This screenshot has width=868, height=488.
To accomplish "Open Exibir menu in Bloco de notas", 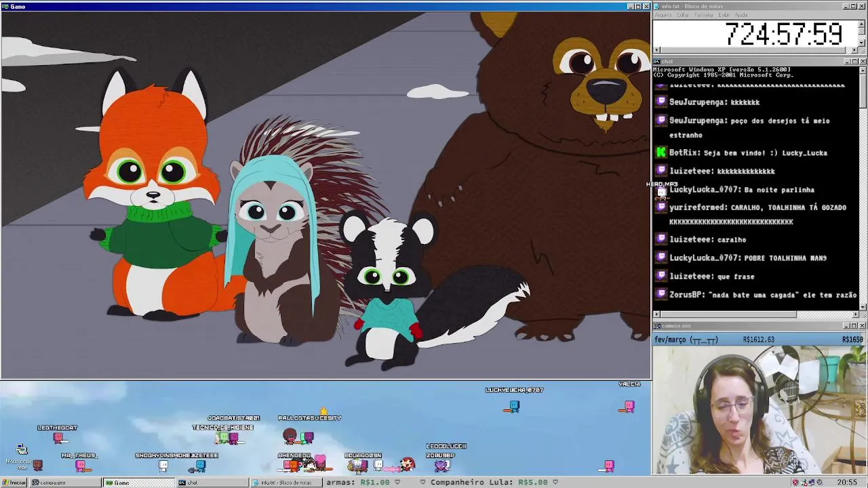I will (x=724, y=15).
